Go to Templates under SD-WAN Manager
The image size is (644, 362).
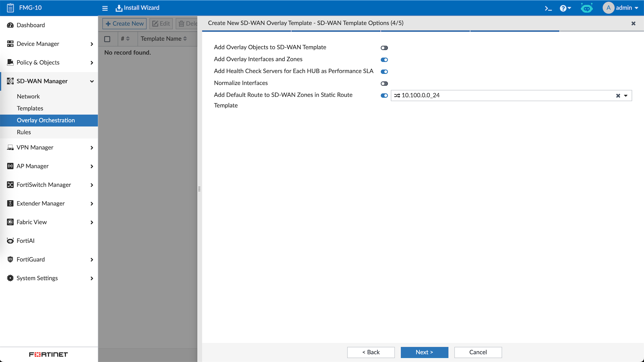coord(30,108)
